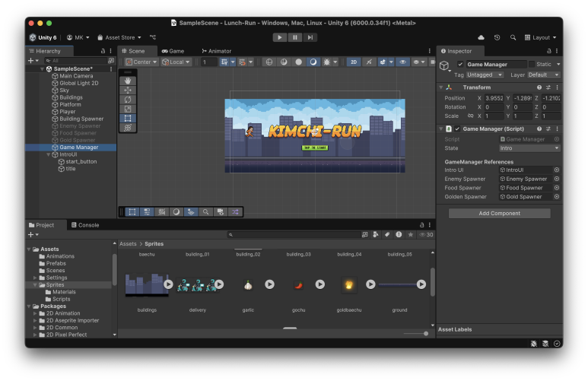Click the Step frame button

point(310,37)
